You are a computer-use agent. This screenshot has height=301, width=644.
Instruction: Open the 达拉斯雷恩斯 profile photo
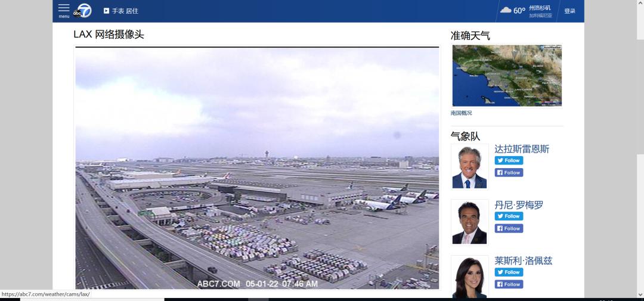[469, 166]
